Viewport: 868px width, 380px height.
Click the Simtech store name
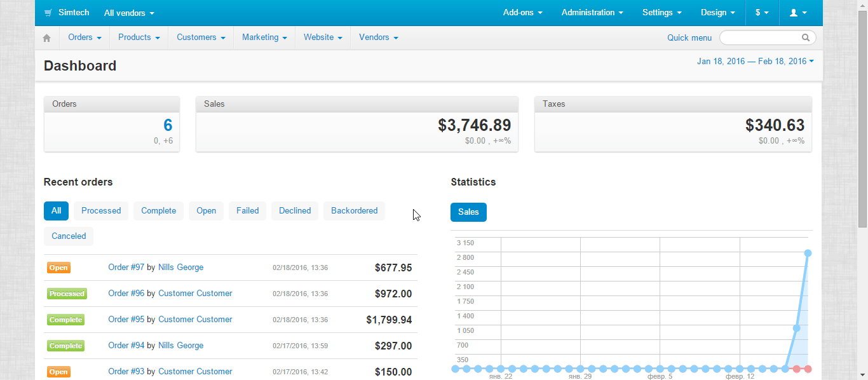74,13
